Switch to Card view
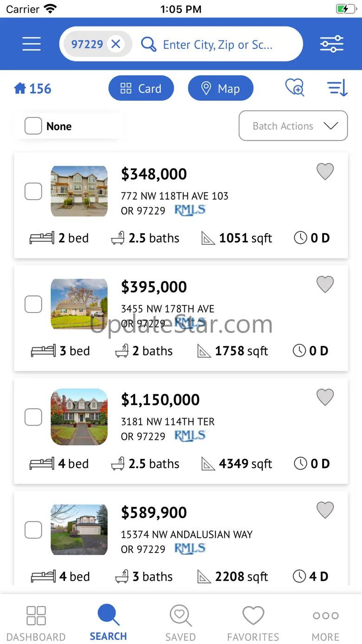The width and height of the screenshot is (362, 644). coord(141,88)
